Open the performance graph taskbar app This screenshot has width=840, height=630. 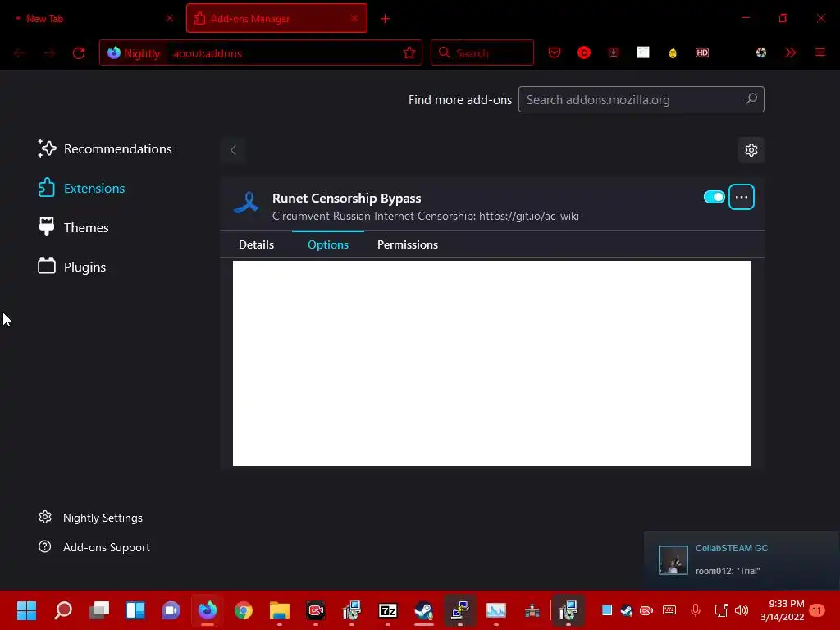click(x=496, y=609)
